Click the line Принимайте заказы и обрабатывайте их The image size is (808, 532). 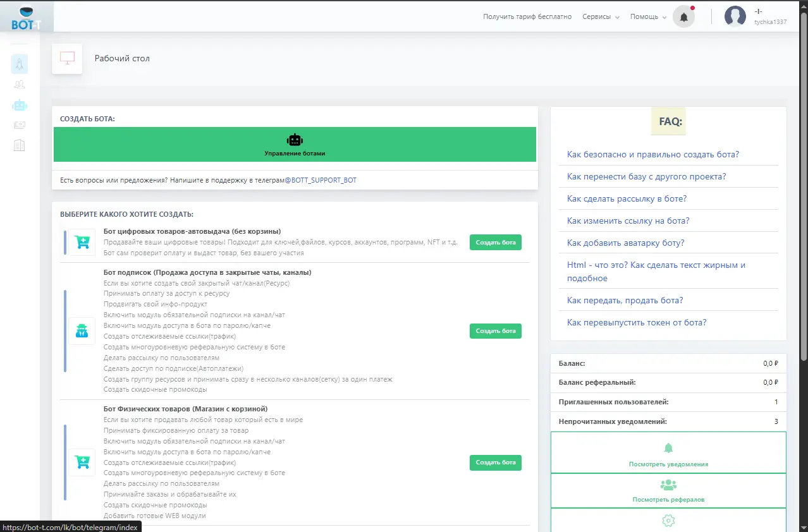[170, 494]
